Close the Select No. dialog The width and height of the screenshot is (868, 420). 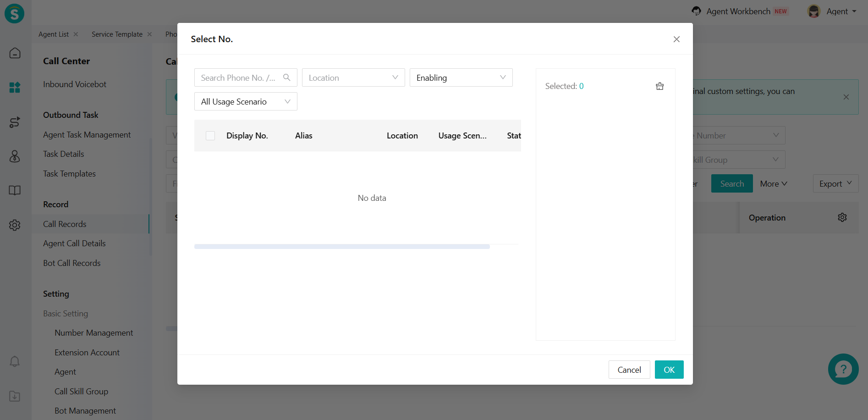tap(676, 39)
